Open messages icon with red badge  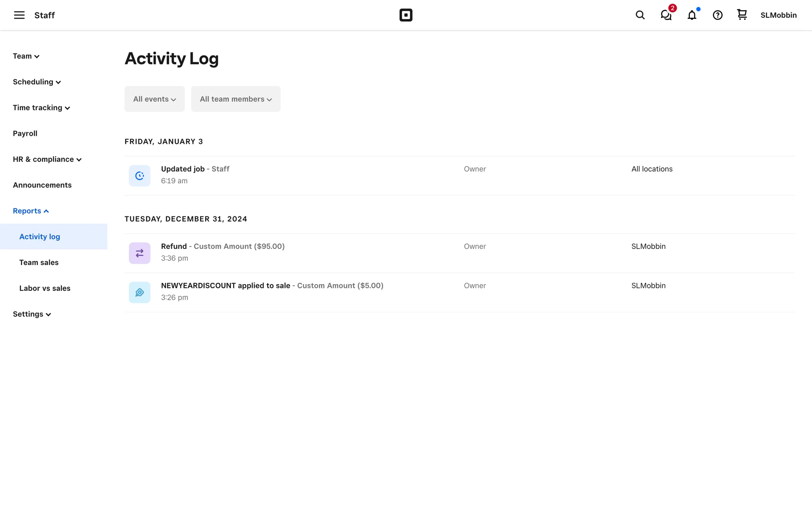[666, 15]
